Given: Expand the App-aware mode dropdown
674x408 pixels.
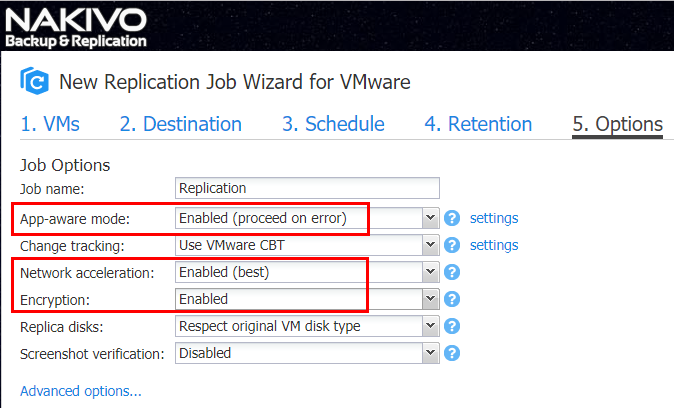Looking at the screenshot, I should pos(431,218).
